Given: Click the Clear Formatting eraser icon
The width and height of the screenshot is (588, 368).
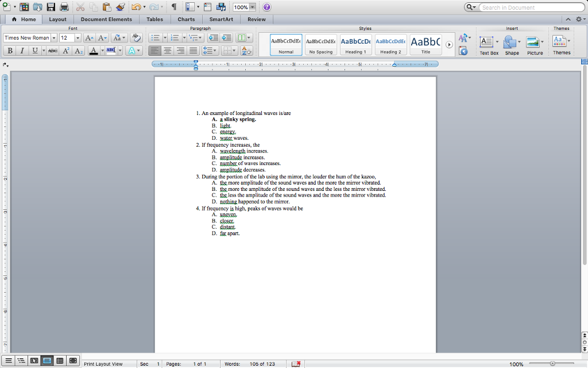Looking at the screenshot, I should (136, 38).
